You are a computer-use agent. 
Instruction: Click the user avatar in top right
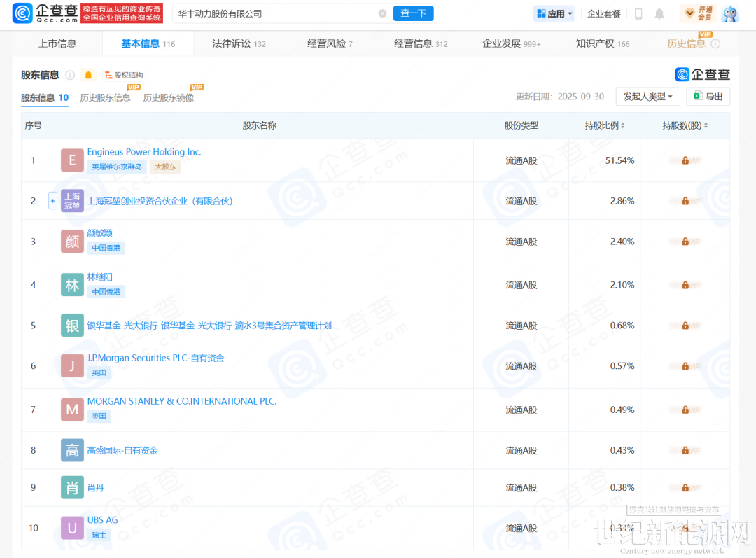coord(730,13)
